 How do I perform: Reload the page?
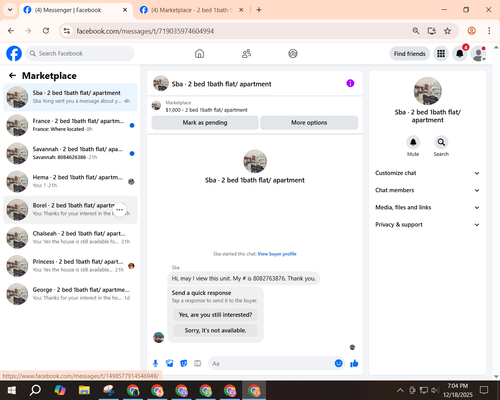[x=46, y=31]
